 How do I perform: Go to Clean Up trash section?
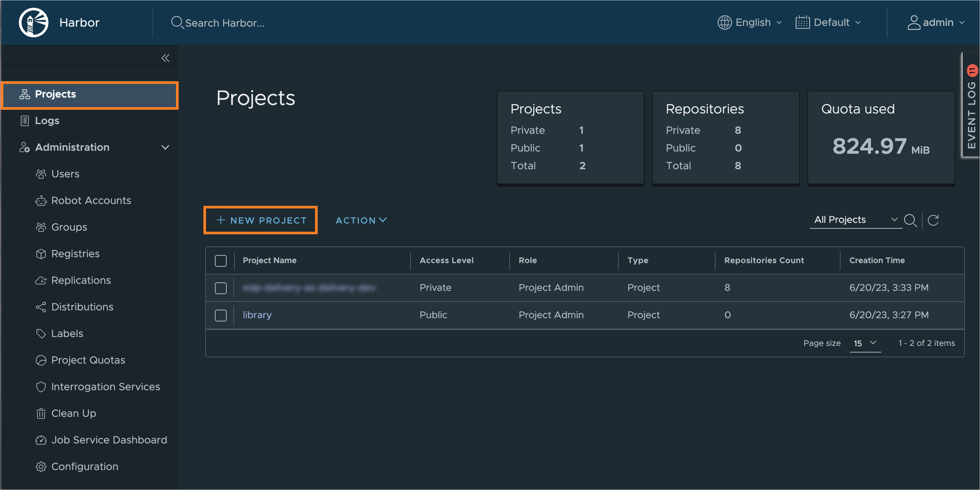pyautogui.click(x=74, y=413)
